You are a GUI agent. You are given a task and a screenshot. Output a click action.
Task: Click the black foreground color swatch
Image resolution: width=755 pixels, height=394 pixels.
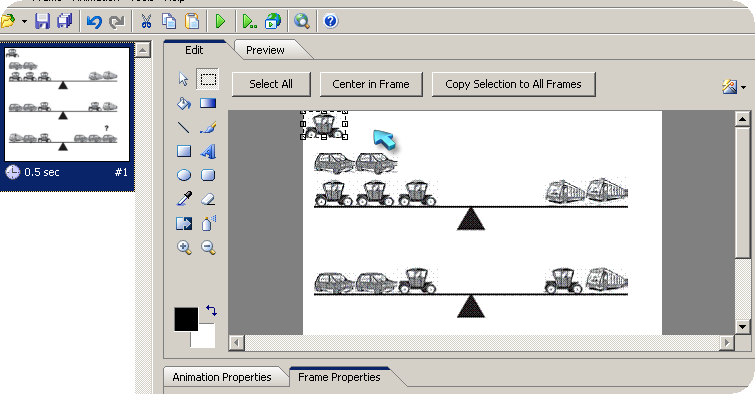[x=186, y=319]
